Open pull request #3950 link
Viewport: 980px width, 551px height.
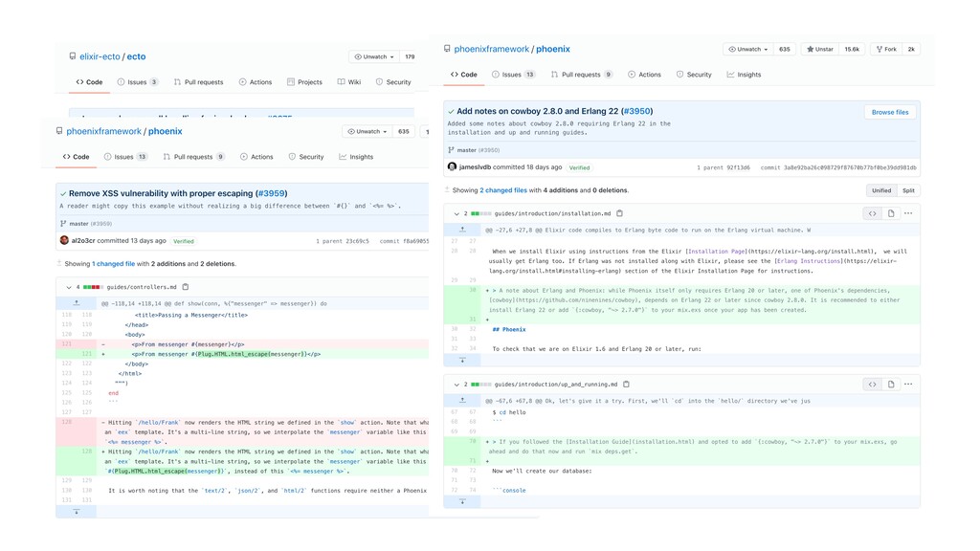click(x=636, y=111)
